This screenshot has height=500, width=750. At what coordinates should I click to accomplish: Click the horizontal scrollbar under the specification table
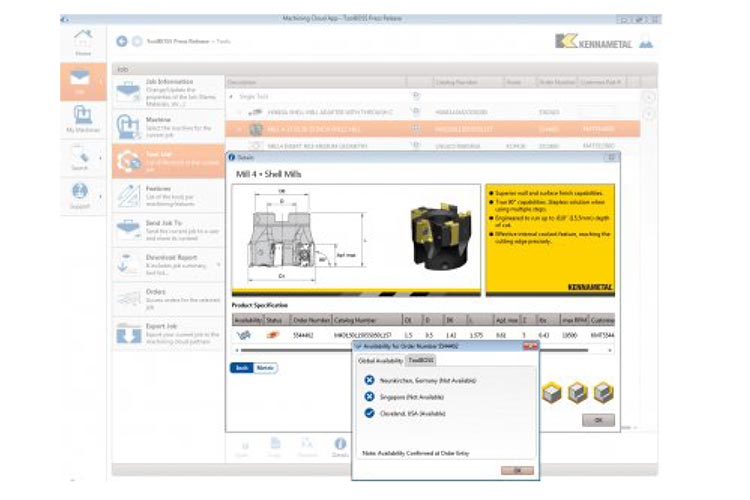pos(414,350)
